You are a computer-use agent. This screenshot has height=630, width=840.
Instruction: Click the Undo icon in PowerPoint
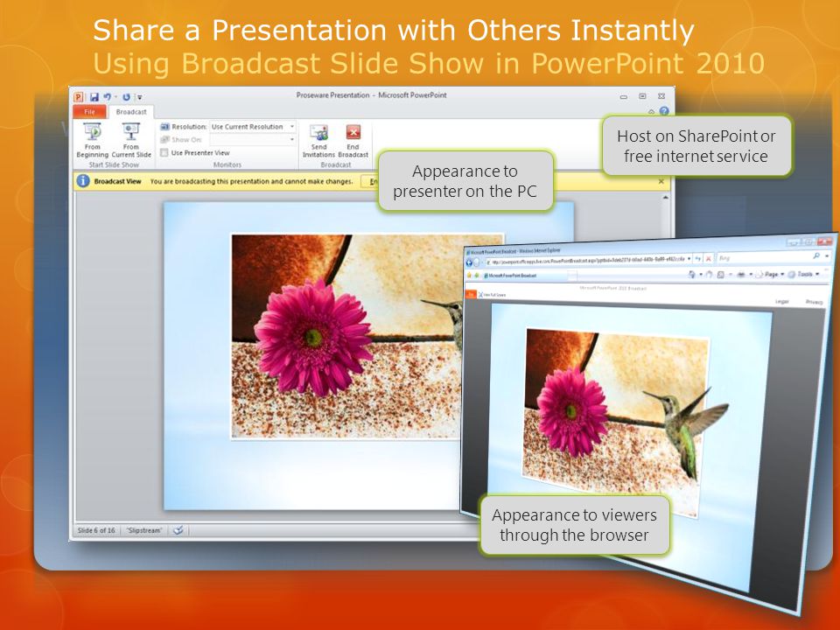point(107,97)
